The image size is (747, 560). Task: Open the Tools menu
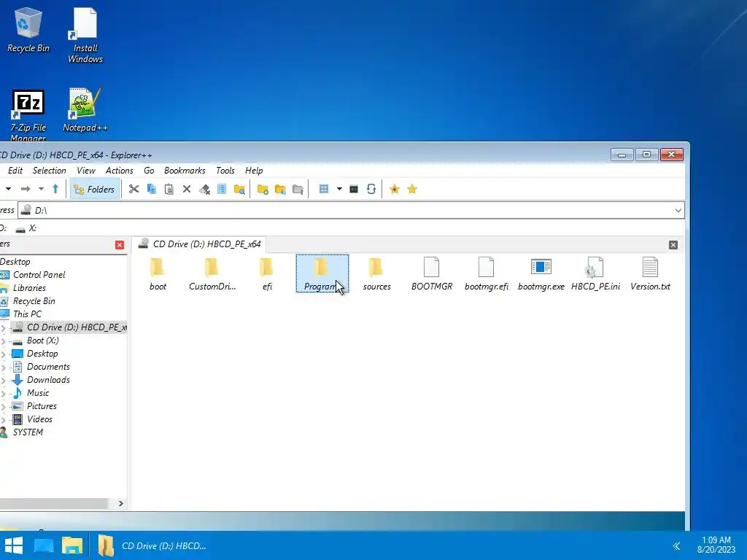tap(225, 171)
